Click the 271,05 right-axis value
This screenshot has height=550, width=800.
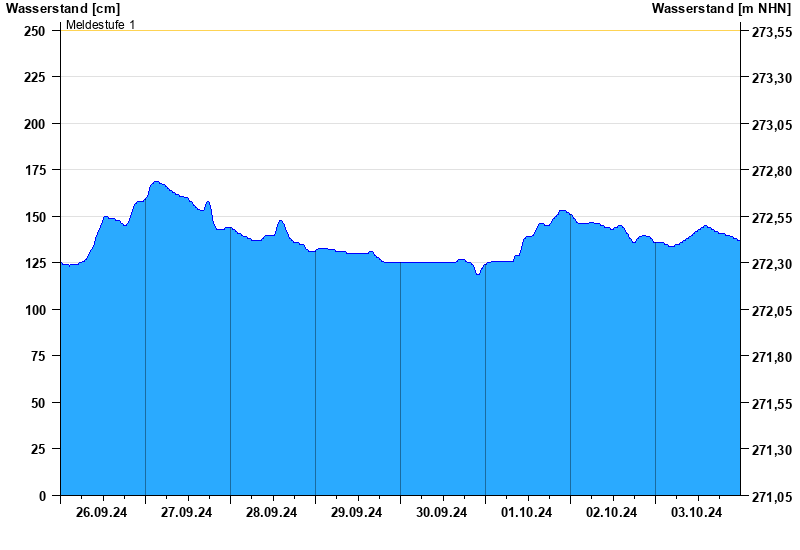pyautogui.click(x=772, y=497)
